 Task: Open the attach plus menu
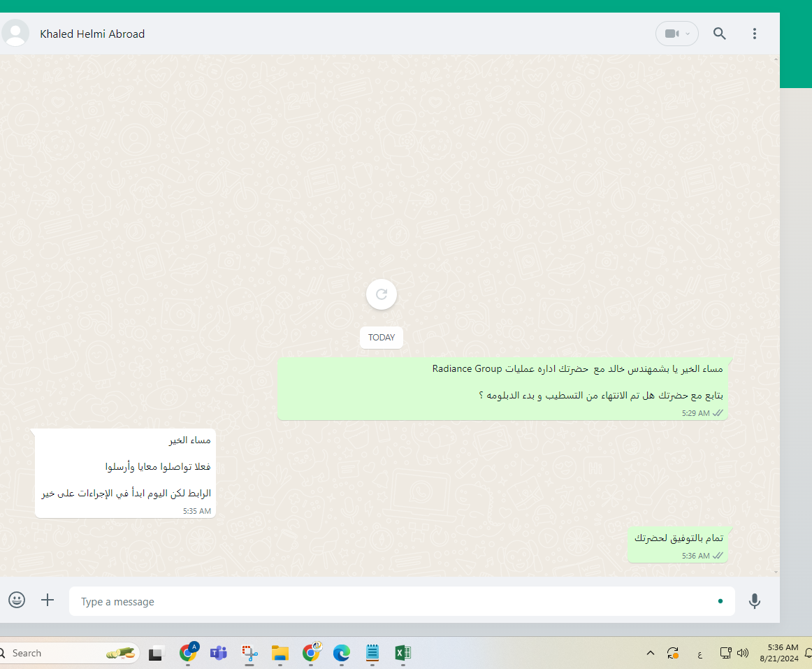(x=48, y=600)
